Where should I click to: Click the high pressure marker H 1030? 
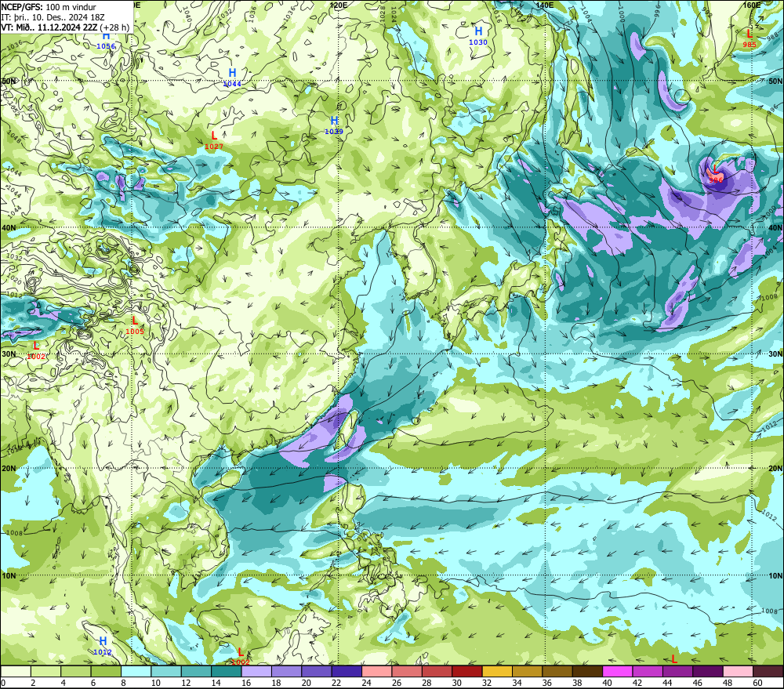coord(478,37)
